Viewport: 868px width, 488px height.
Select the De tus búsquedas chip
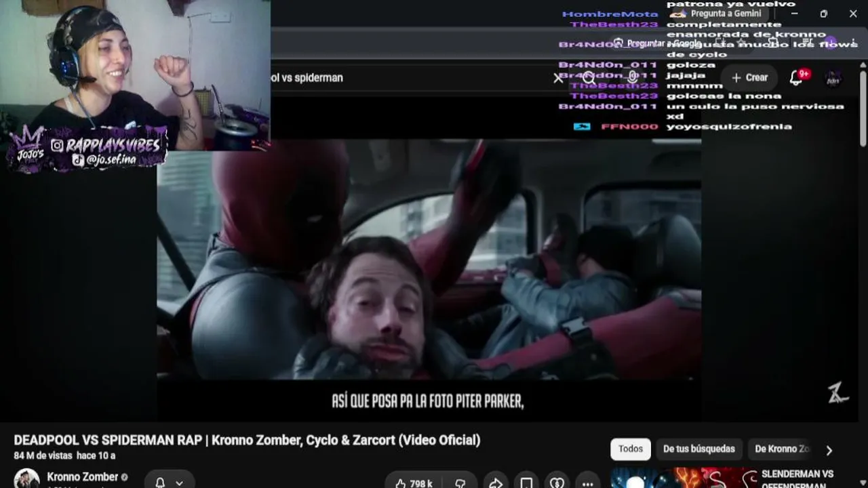[x=699, y=449]
